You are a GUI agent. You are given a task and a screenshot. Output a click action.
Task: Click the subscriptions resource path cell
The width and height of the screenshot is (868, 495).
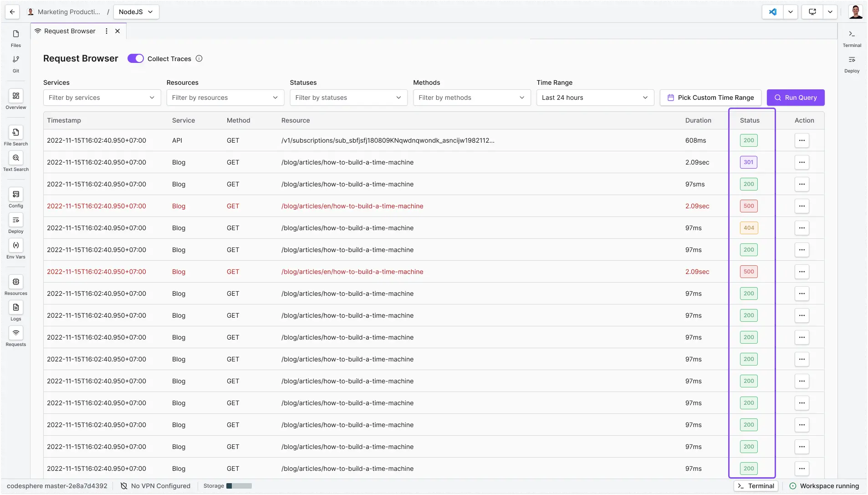(x=388, y=140)
